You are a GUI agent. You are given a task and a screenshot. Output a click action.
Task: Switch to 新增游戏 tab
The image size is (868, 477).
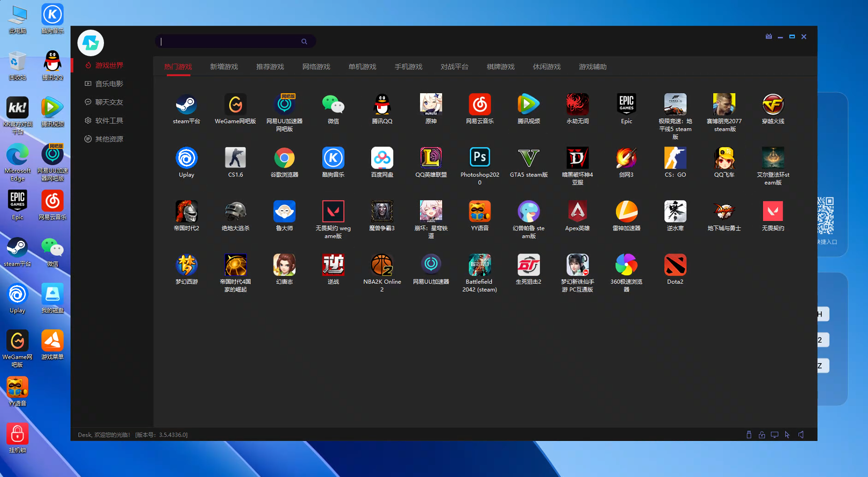[x=224, y=67]
